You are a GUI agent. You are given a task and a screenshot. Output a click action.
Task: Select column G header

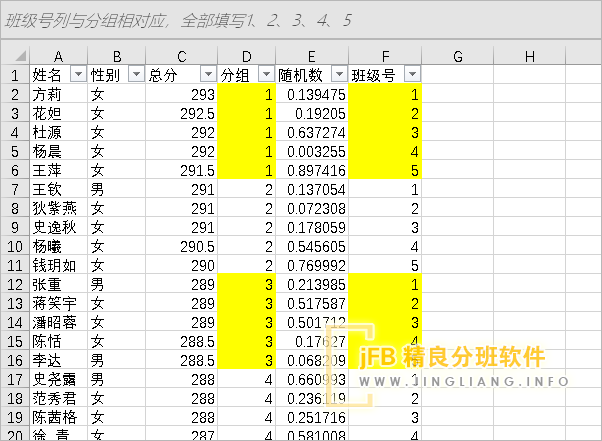458,56
